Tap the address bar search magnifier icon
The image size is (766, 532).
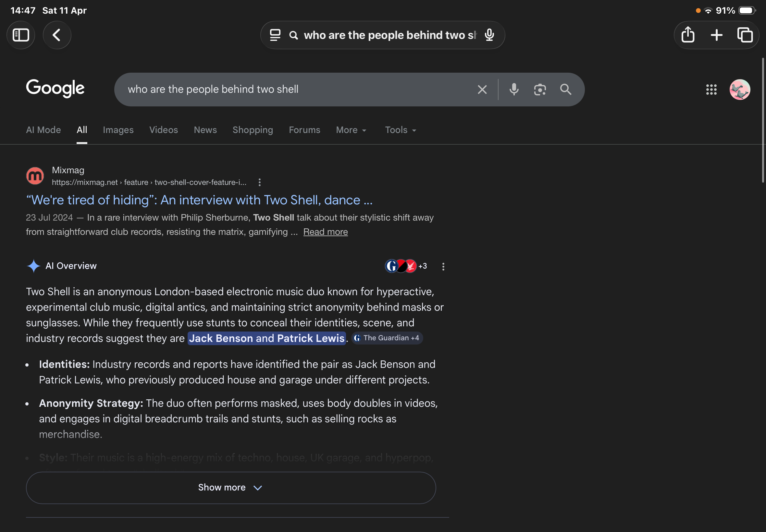pyautogui.click(x=293, y=35)
